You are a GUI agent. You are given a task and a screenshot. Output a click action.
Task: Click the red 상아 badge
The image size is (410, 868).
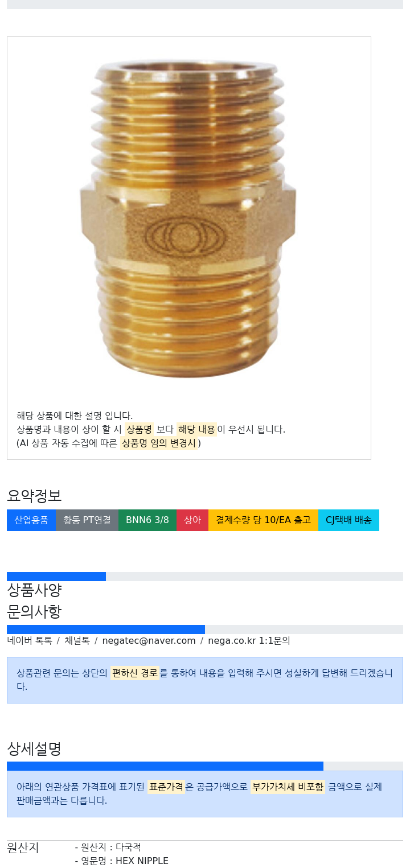[x=192, y=520]
